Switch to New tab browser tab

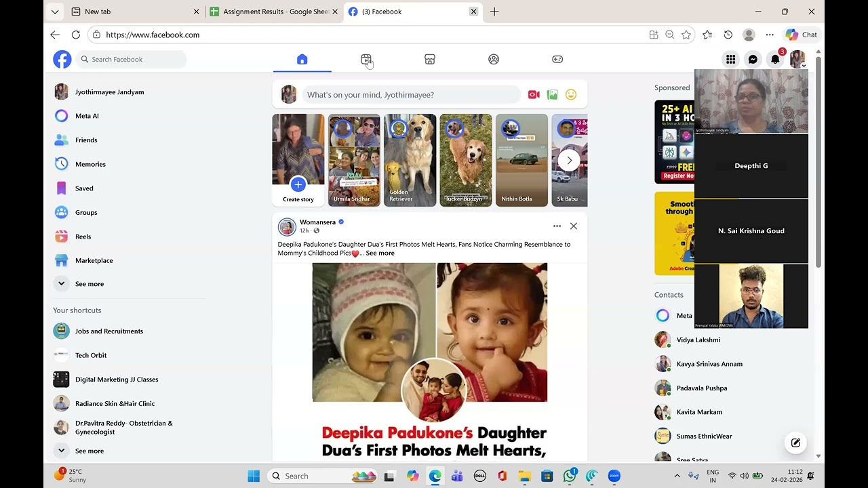click(135, 12)
